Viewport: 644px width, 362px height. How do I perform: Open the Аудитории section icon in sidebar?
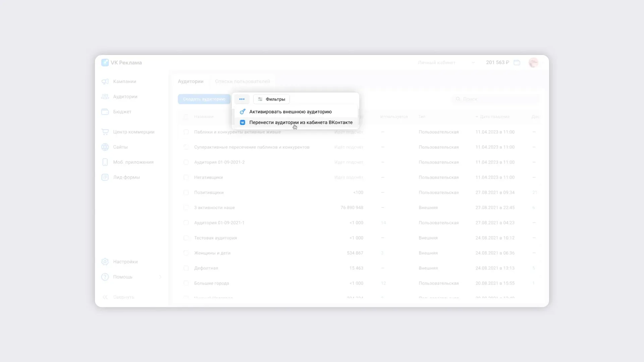[105, 97]
